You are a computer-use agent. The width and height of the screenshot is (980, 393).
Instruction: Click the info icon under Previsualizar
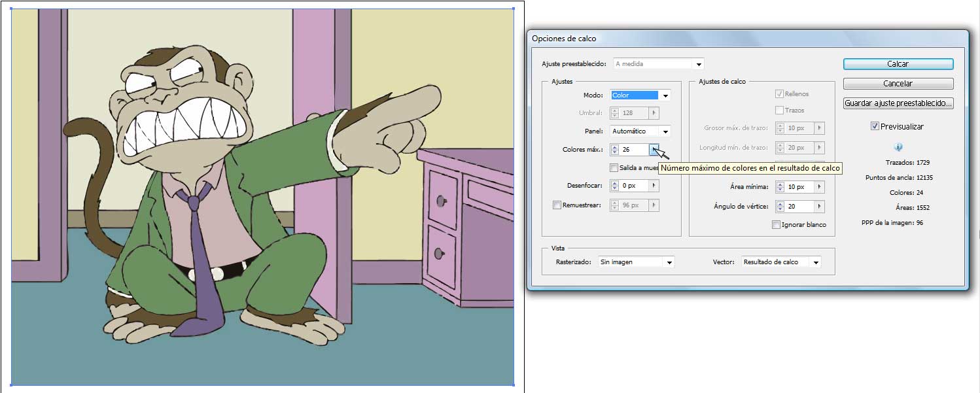click(898, 147)
